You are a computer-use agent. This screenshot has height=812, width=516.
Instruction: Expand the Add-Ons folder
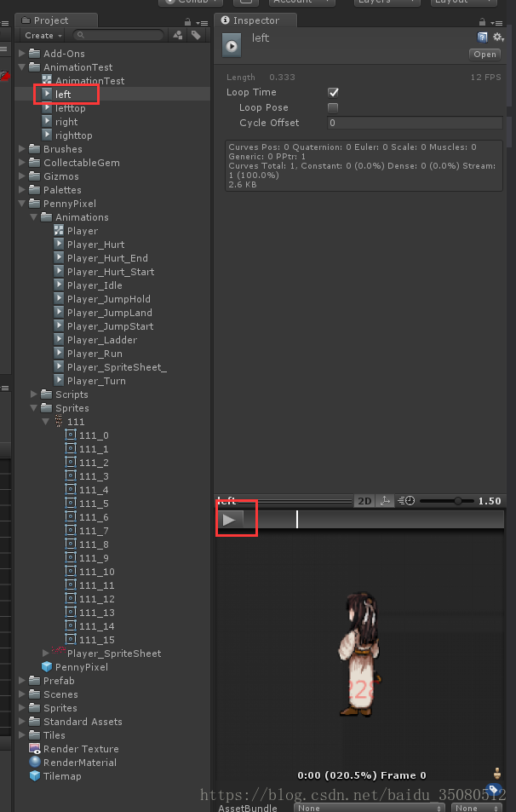click(22, 54)
